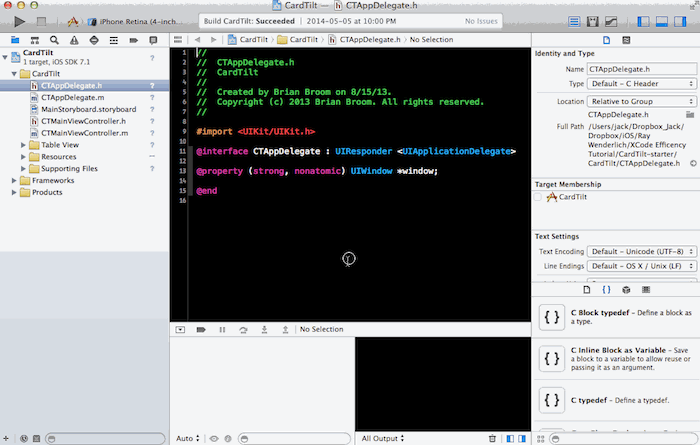Image resolution: width=700 pixels, height=445 pixels.
Task: Open the Auto variables scope dropdown
Action: click(x=188, y=438)
